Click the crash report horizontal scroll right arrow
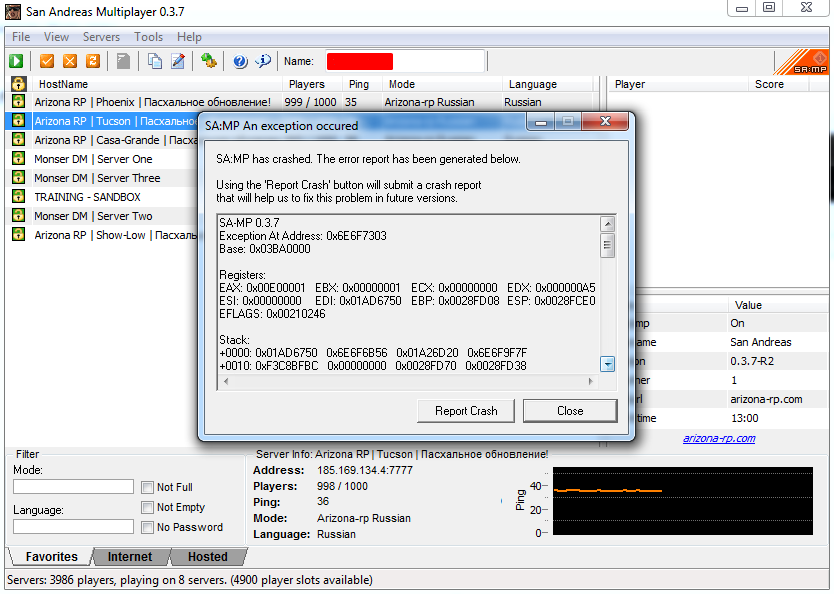 click(x=590, y=381)
